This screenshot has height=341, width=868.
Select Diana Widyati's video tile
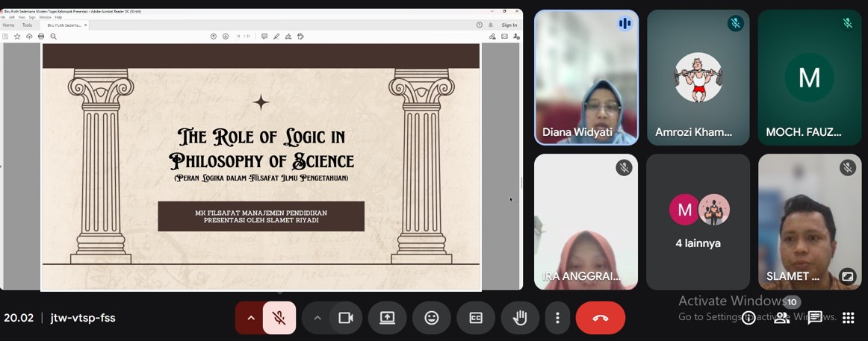pos(586,78)
